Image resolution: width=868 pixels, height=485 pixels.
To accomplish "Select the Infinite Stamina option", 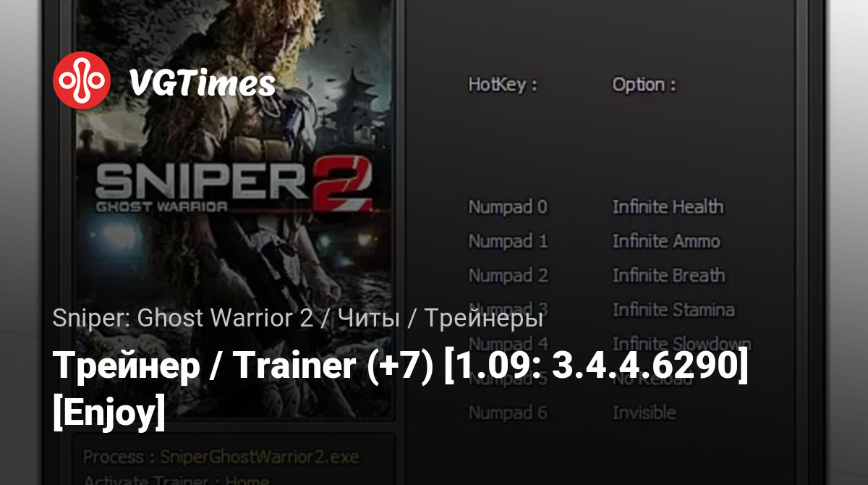I will point(673,310).
